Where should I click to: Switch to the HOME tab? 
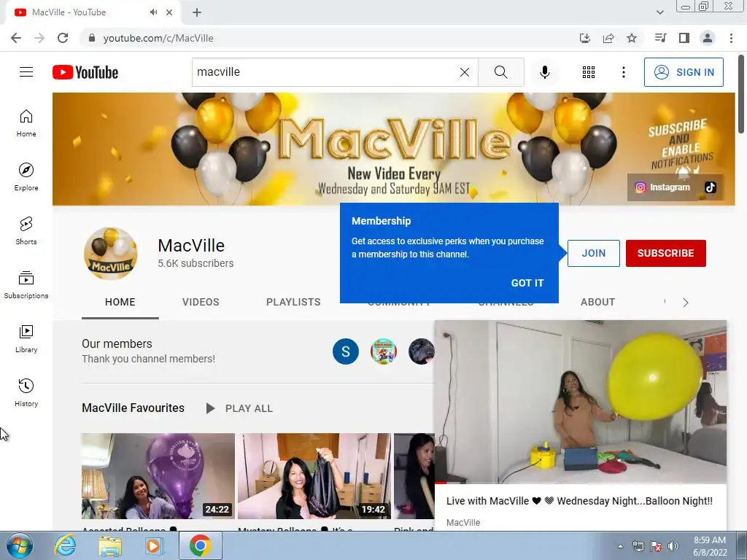[120, 302]
